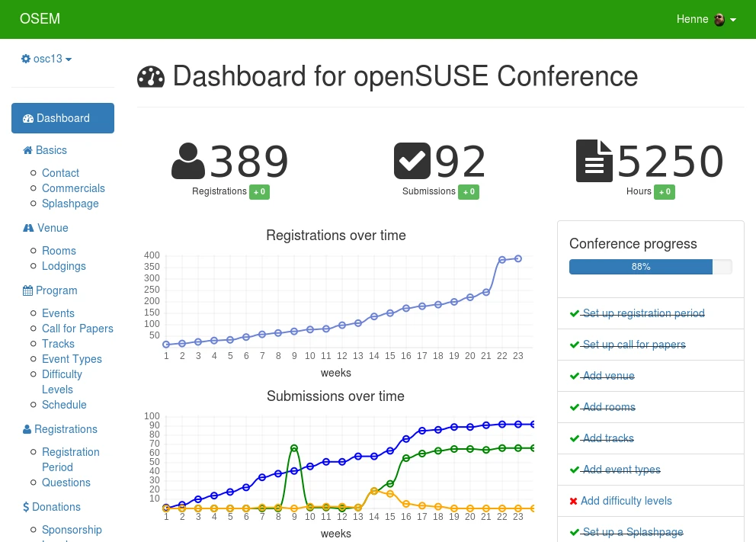Viewport: 756px width, 542px height.
Task: Open the Commercials page
Action: (x=73, y=188)
